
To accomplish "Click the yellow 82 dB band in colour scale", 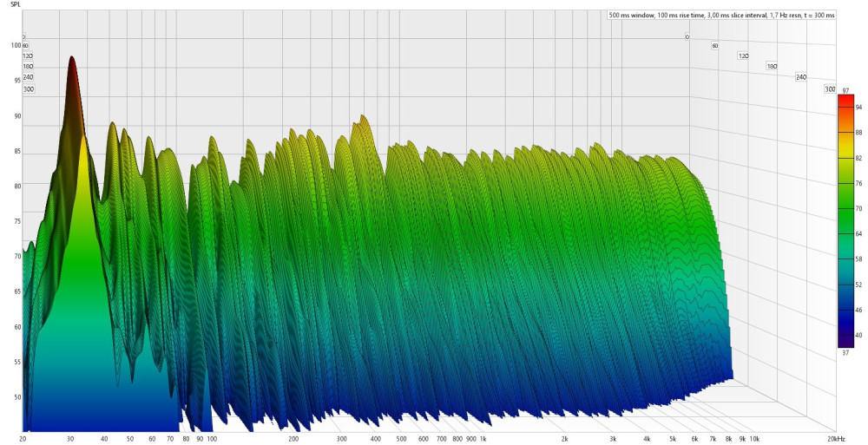I will click(x=845, y=159).
